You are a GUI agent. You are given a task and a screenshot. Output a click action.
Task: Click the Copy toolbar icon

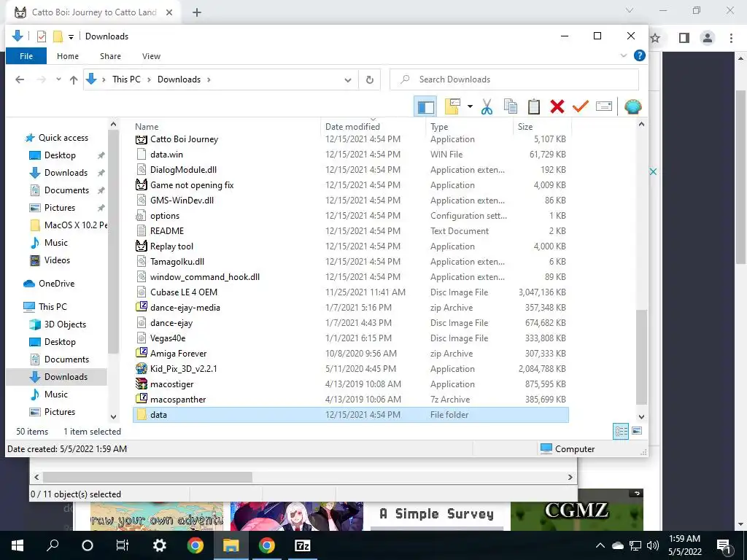click(510, 106)
